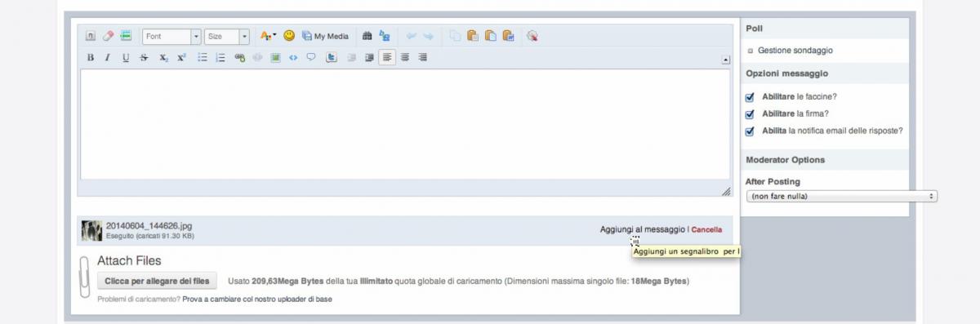Align text right

[423, 58]
